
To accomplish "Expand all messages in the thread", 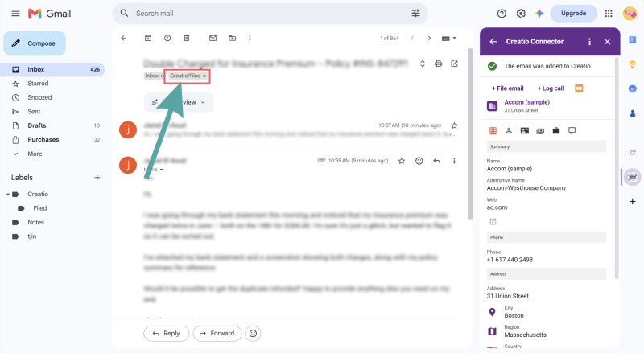I will point(422,64).
